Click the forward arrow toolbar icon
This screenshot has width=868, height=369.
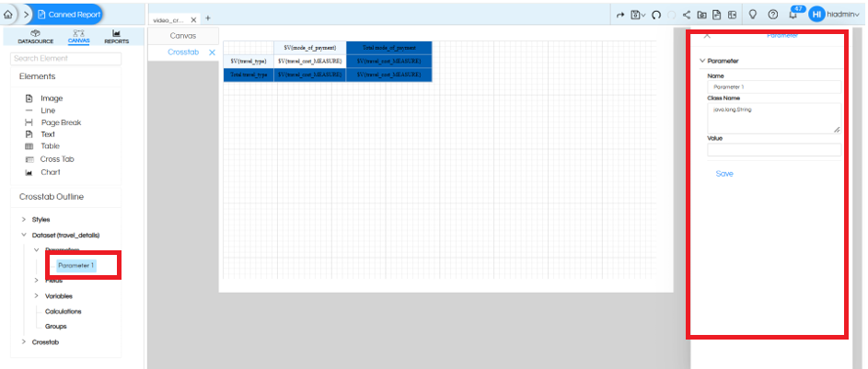(620, 15)
